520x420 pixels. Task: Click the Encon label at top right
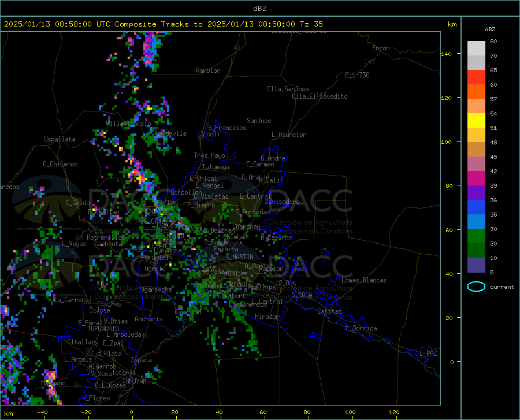[x=381, y=48]
